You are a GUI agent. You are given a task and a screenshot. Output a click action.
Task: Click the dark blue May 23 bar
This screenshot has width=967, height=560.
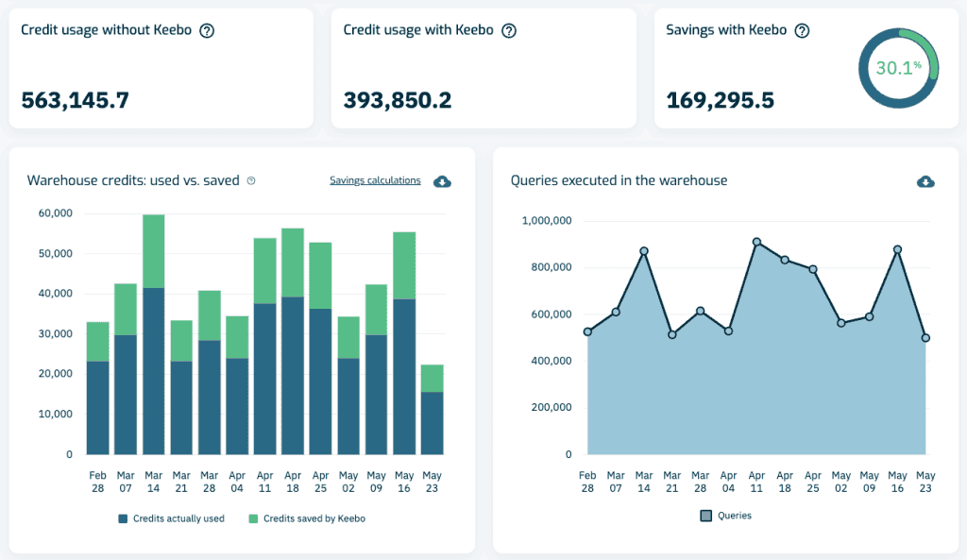432,423
